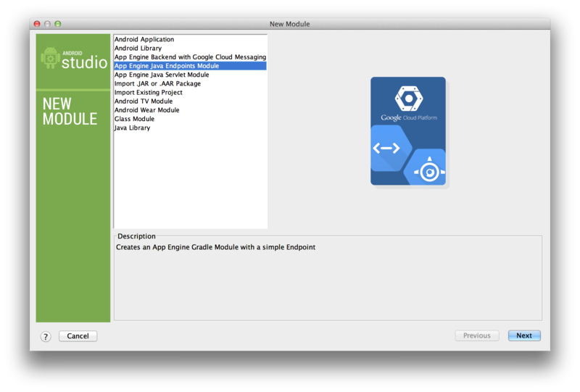Select Glass Module in the list
The height and width of the screenshot is (392, 580).
pyautogui.click(x=190, y=119)
